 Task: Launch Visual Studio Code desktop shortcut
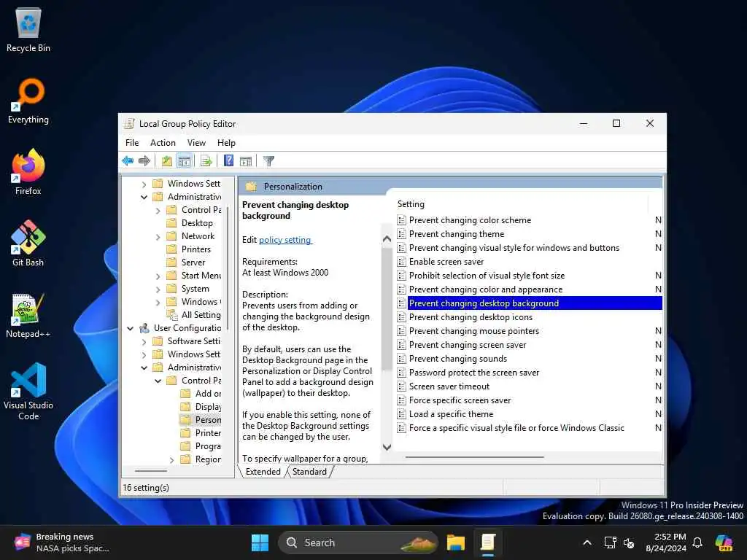(x=28, y=392)
